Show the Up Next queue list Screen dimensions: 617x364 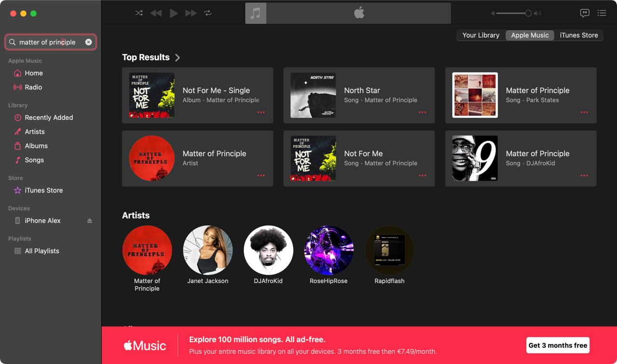coord(602,13)
